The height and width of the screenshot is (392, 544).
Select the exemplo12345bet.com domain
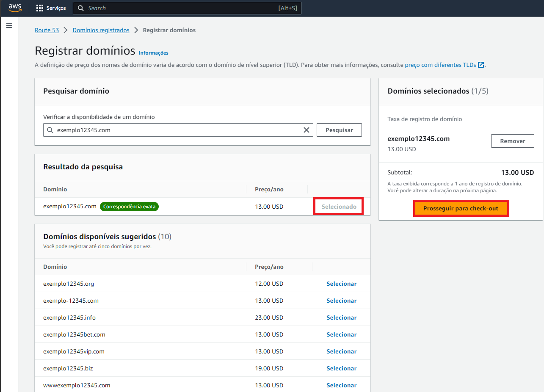341,334
